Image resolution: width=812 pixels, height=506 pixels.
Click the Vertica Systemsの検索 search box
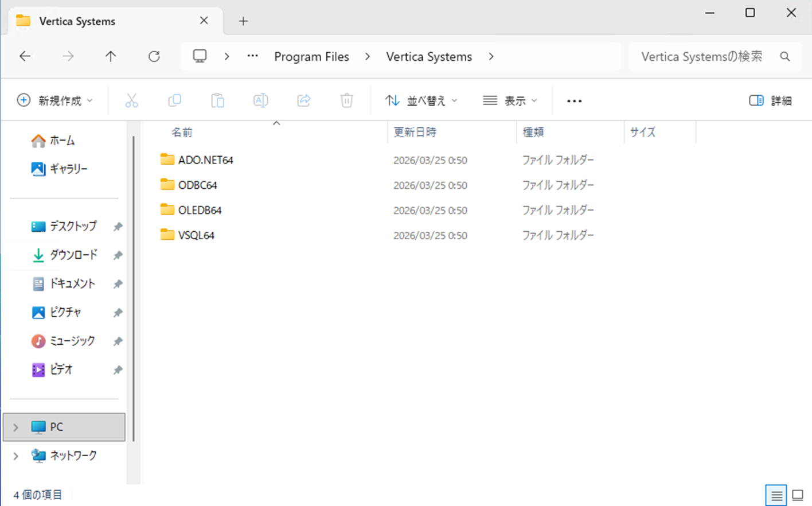(702, 57)
